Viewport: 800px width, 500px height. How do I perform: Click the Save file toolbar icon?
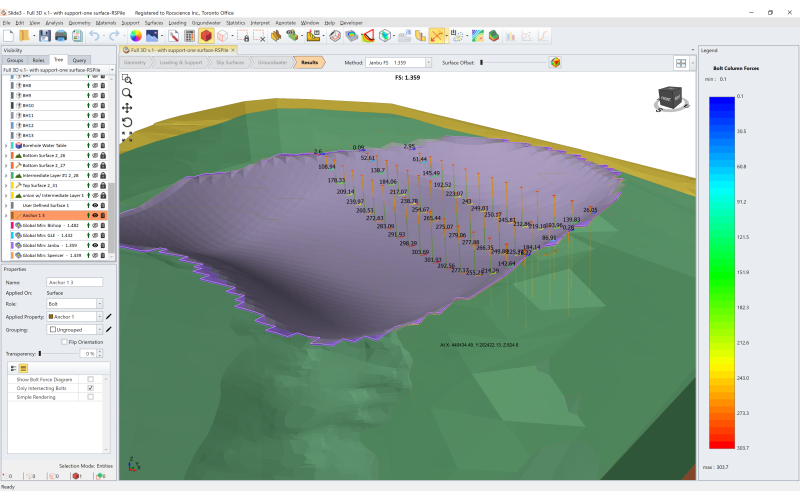tap(45, 36)
